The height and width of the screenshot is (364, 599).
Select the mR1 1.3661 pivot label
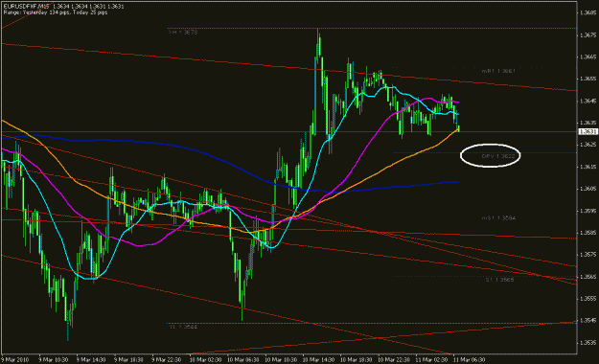498,71
